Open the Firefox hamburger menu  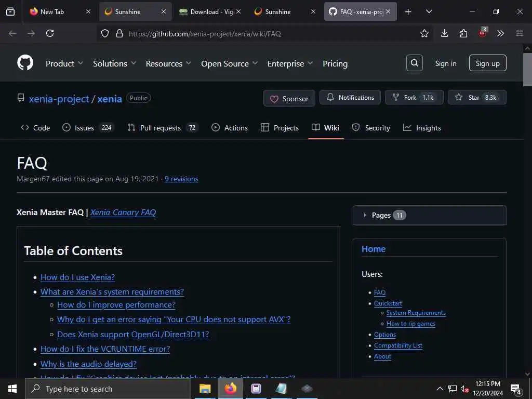[x=520, y=33]
